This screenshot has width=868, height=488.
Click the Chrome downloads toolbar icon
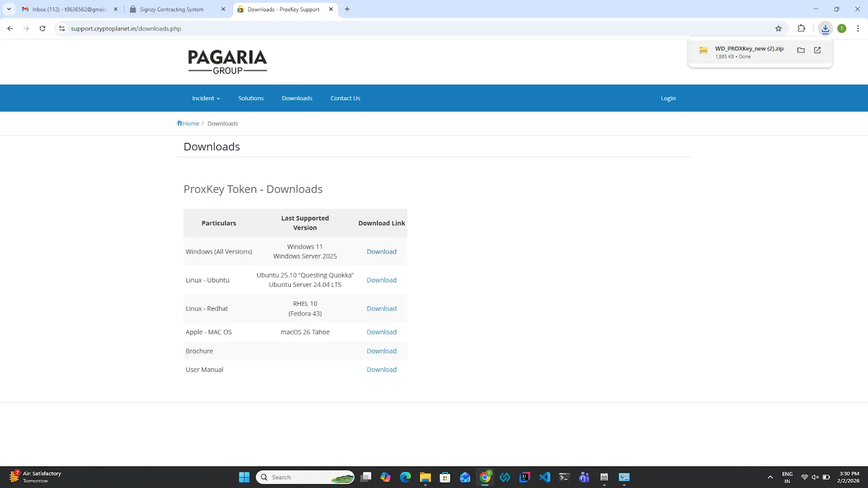coord(825,29)
